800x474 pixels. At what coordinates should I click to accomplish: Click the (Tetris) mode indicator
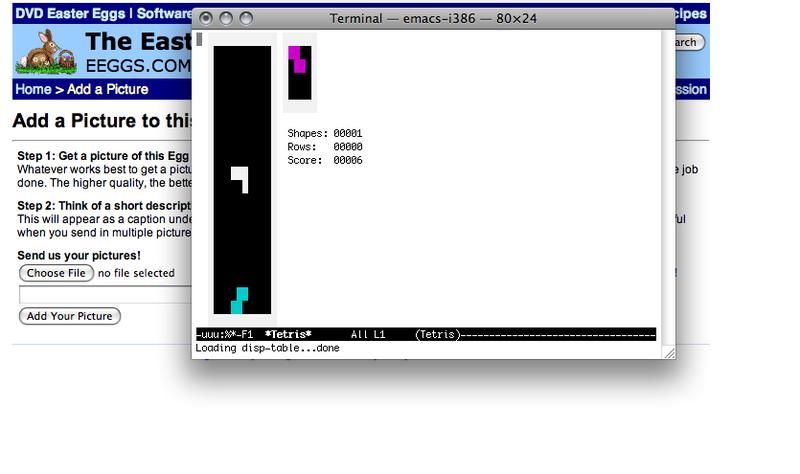437,334
